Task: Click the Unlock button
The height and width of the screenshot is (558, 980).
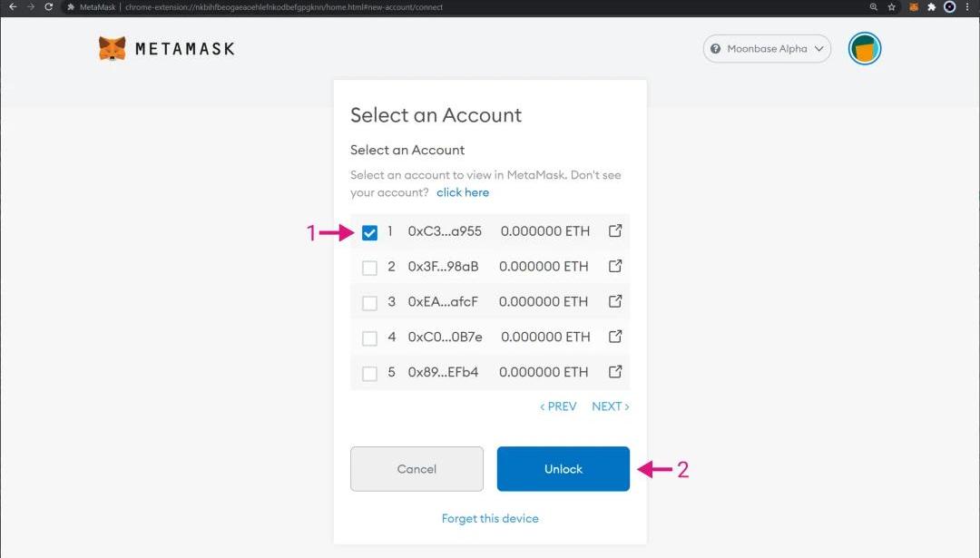Action: (563, 469)
